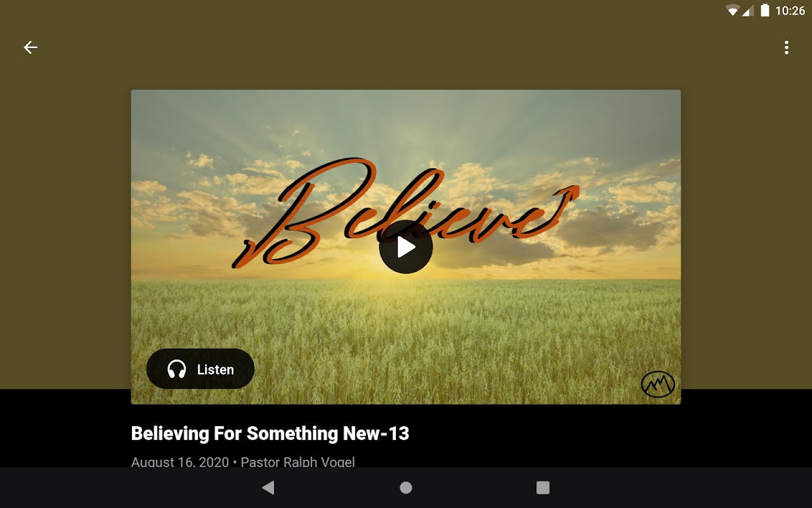This screenshot has width=812, height=508.
Task: Click the battery indicator icon
Action: [765, 10]
